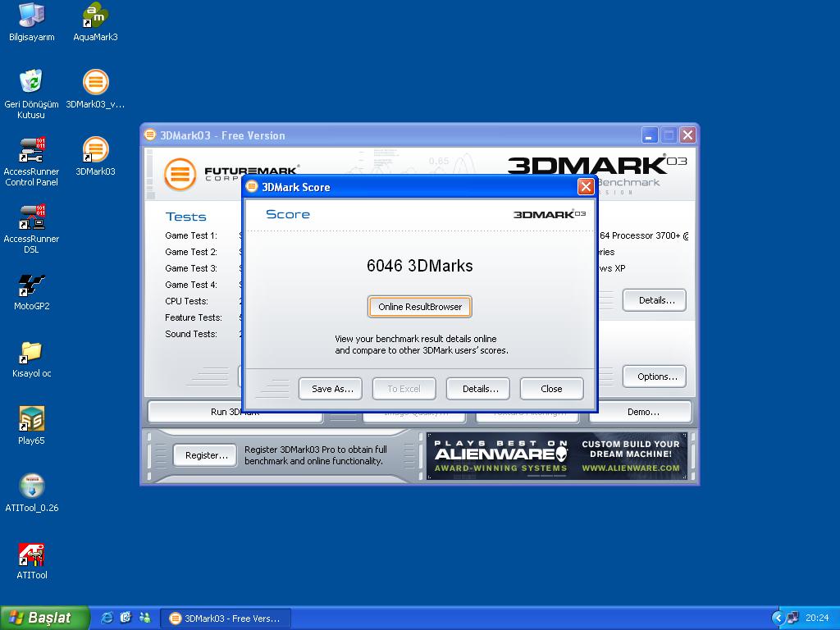The width and height of the screenshot is (840, 630).
Task: Click the Score heading in dialog
Action: click(288, 214)
